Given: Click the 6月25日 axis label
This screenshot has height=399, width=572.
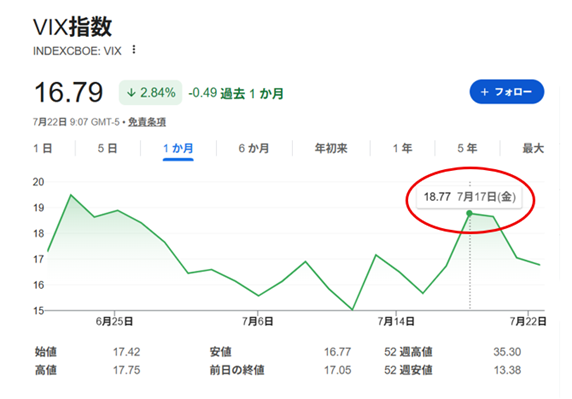Looking at the screenshot, I should pos(114,321).
